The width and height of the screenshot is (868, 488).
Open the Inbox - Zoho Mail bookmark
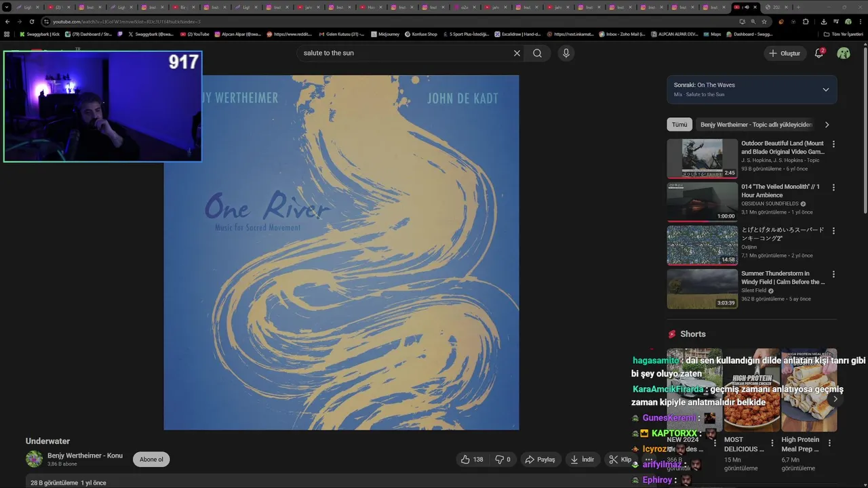[x=621, y=34]
